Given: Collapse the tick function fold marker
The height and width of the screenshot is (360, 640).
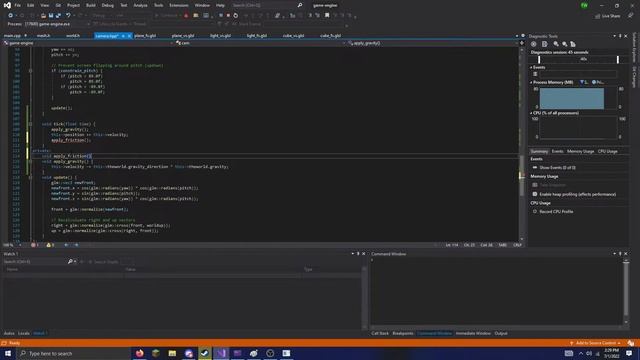Looking at the screenshot, I should point(30,124).
